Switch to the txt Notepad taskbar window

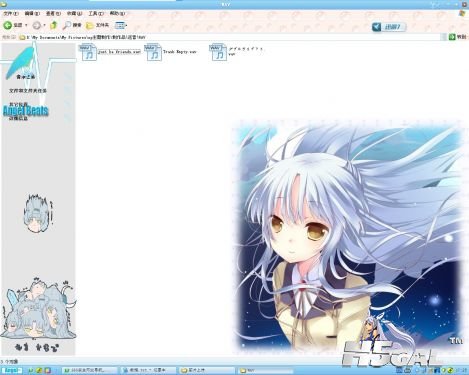pos(148,370)
